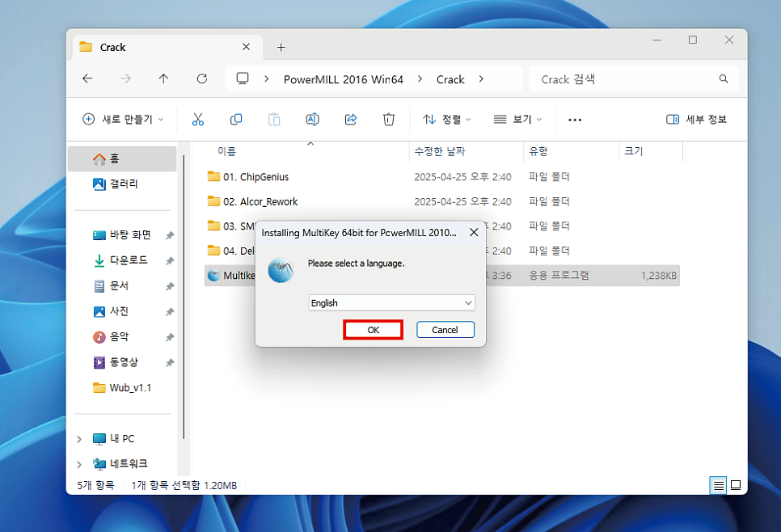Click the PC monitor icon in address bar
The height and width of the screenshot is (532, 781).
(243, 78)
